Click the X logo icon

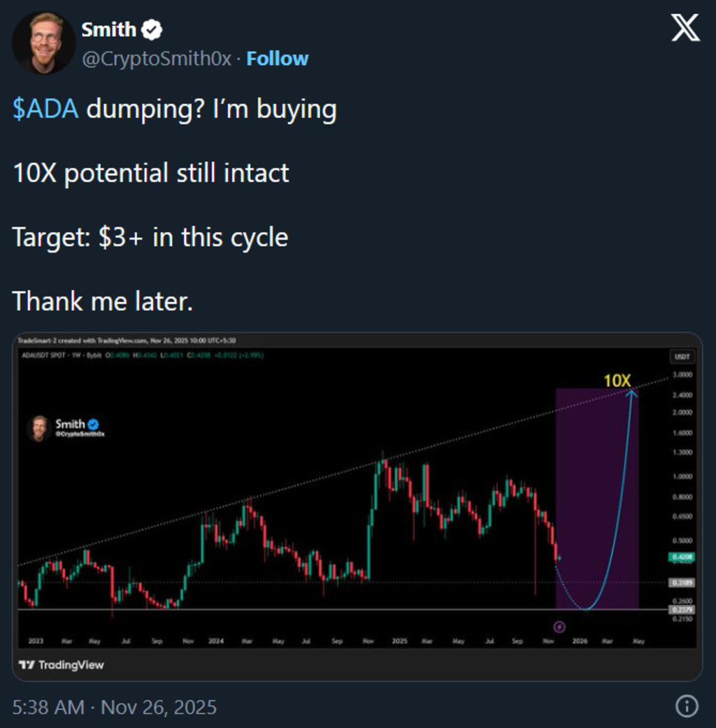tap(685, 29)
